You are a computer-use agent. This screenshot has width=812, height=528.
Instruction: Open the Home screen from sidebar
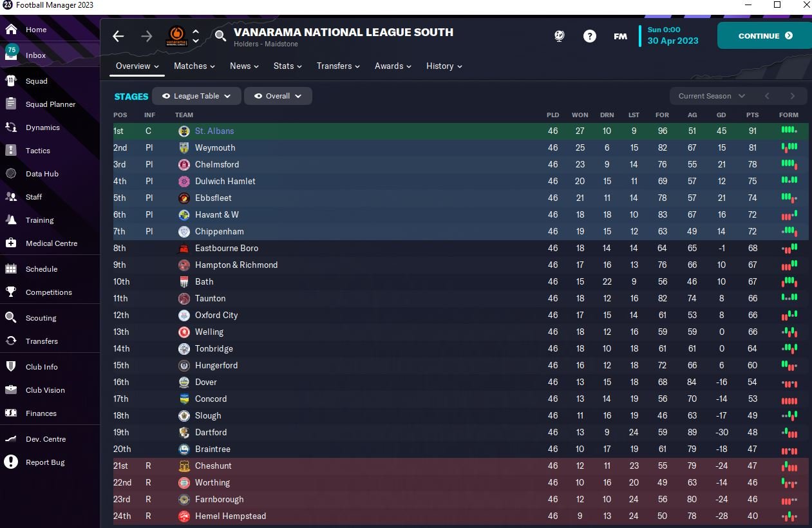coord(35,30)
